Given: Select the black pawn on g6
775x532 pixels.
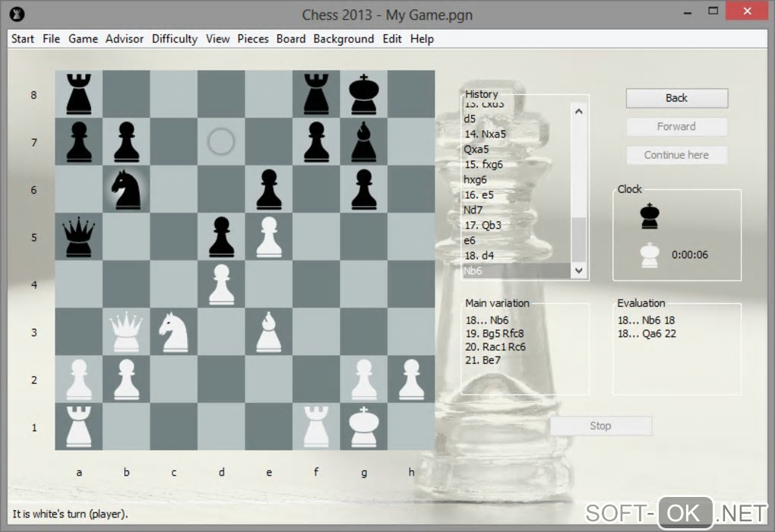Looking at the screenshot, I should pyautogui.click(x=364, y=189).
